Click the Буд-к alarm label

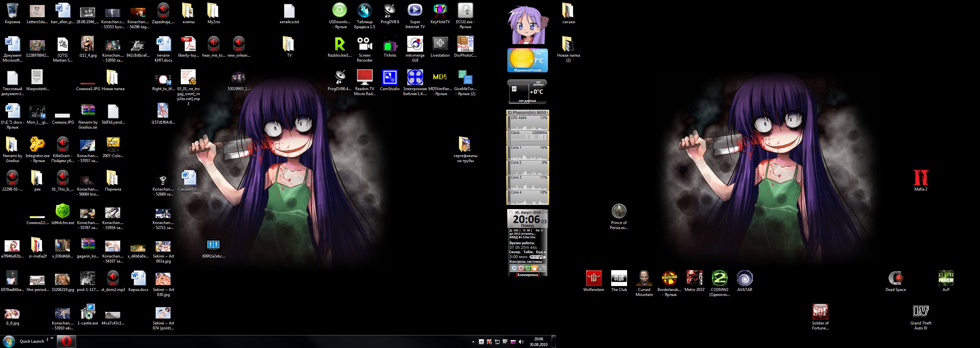click(541, 252)
